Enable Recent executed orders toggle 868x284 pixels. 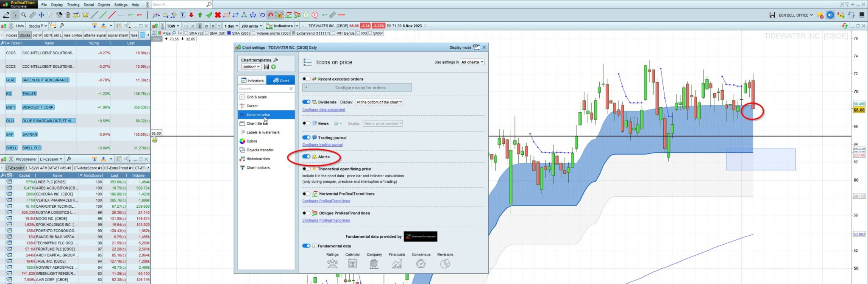(306, 79)
